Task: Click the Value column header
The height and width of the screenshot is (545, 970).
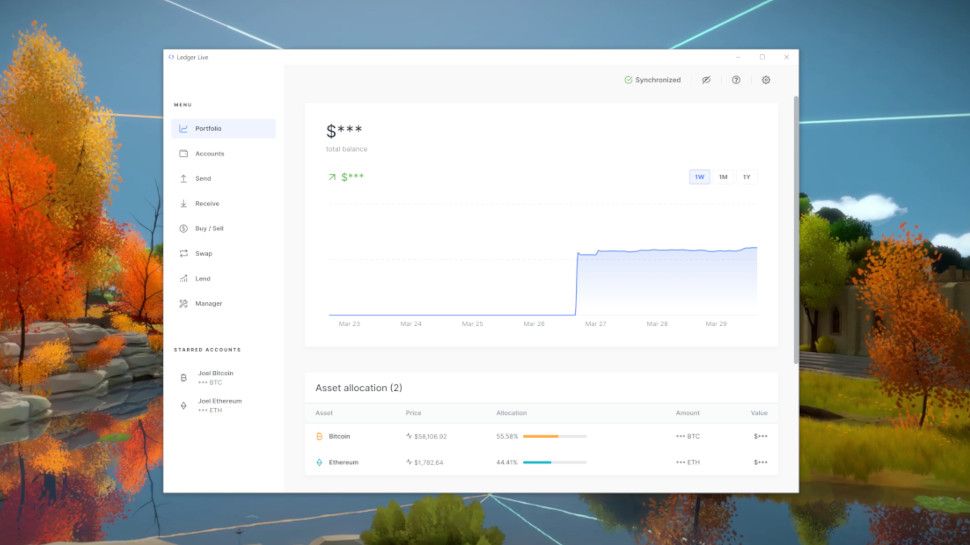Action: tap(759, 413)
